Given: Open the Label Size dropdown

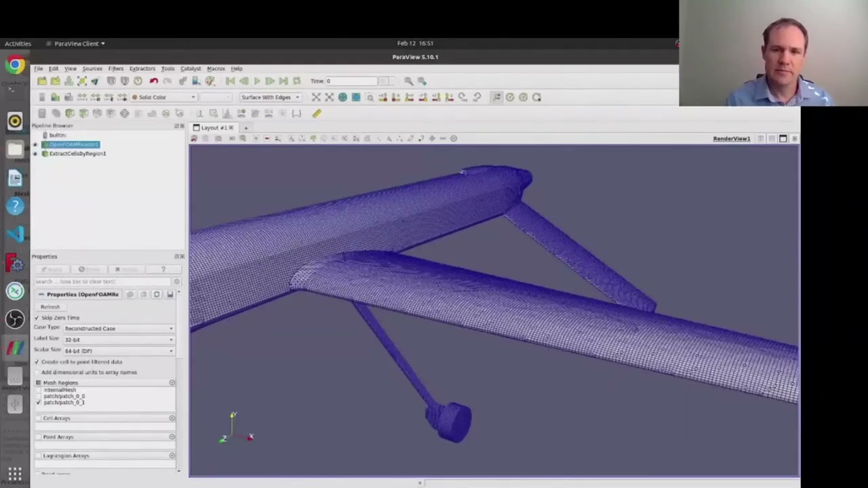Looking at the screenshot, I should [118, 340].
